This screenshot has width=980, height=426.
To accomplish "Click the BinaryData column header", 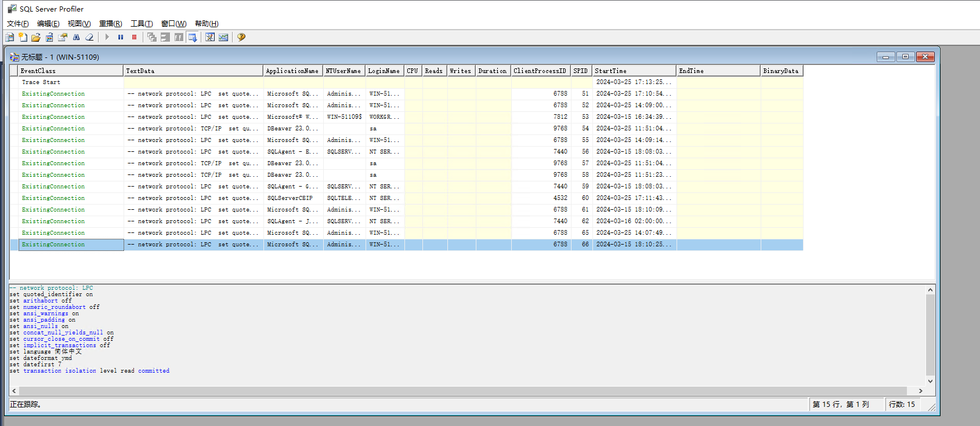I will pos(782,71).
